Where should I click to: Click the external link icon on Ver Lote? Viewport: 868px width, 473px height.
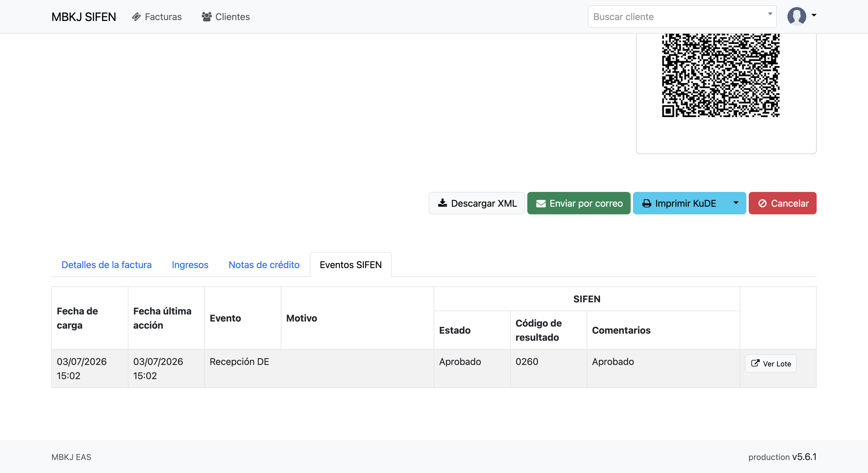[x=755, y=363]
